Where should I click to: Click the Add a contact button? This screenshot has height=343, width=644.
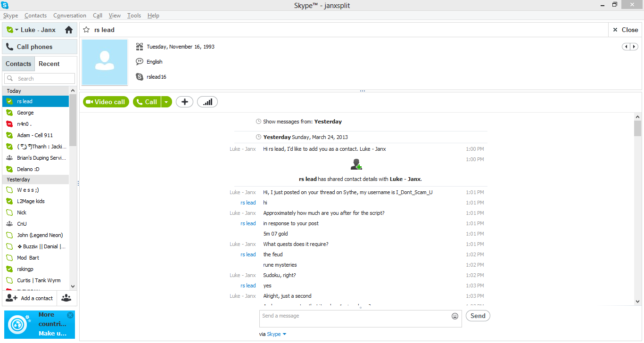29,298
